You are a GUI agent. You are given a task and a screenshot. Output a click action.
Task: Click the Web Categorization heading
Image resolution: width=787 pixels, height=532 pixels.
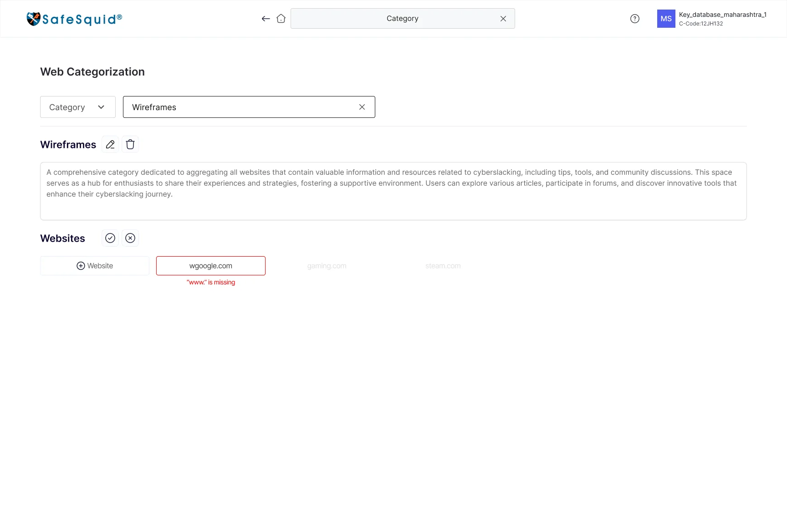point(92,72)
